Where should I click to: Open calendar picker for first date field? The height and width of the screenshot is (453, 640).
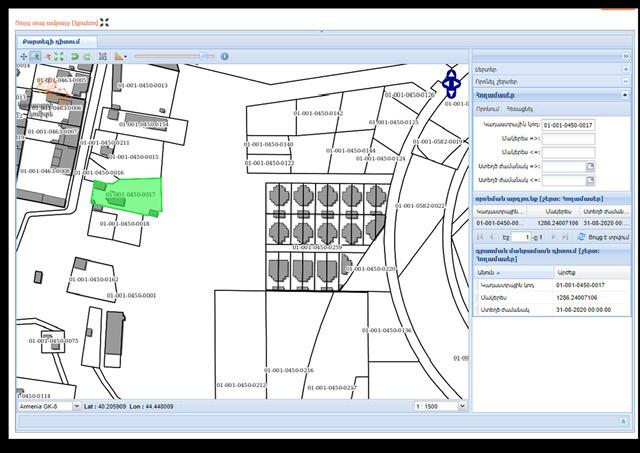point(590,166)
